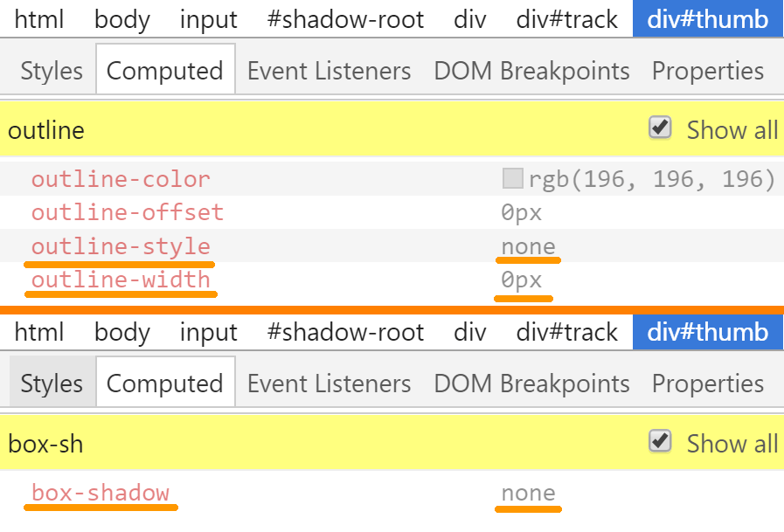Image resolution: width=784 pixels, height=532 pixels.
Task: Select #shadow-root breadcrumb in the outline panel
Action: click(x=345, y=18)
